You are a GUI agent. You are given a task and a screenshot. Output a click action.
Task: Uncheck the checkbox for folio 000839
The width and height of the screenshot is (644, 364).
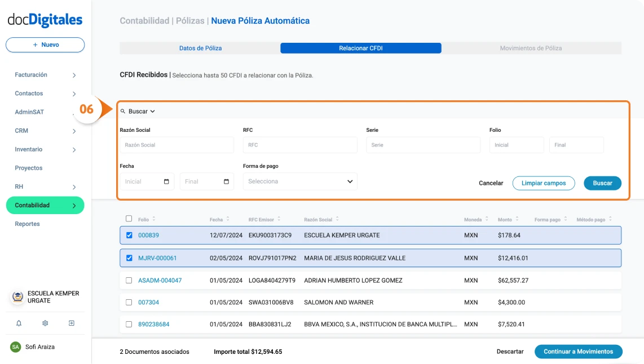tap(128, 236)
